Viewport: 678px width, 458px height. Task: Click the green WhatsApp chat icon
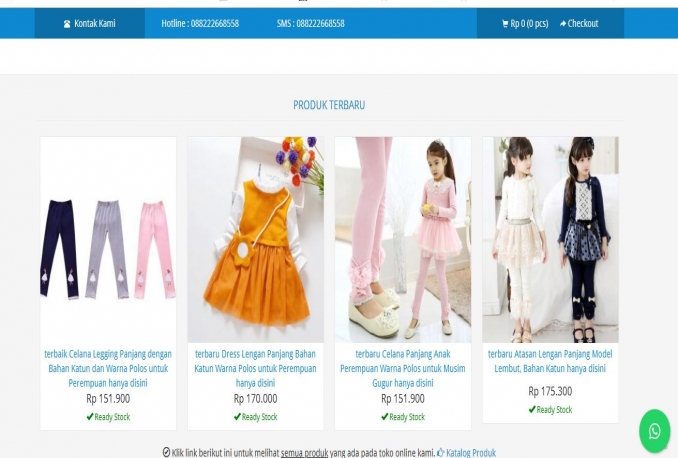click(x=654, y=431)
